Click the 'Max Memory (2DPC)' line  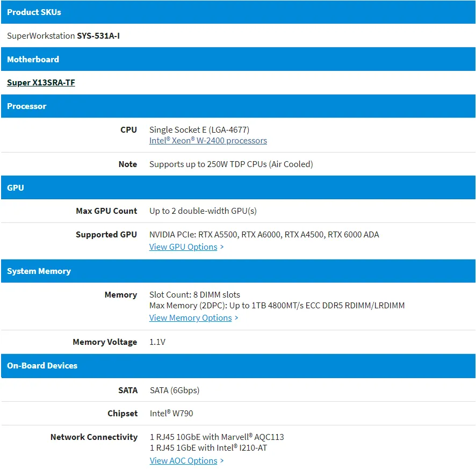[x=277, y=306]
